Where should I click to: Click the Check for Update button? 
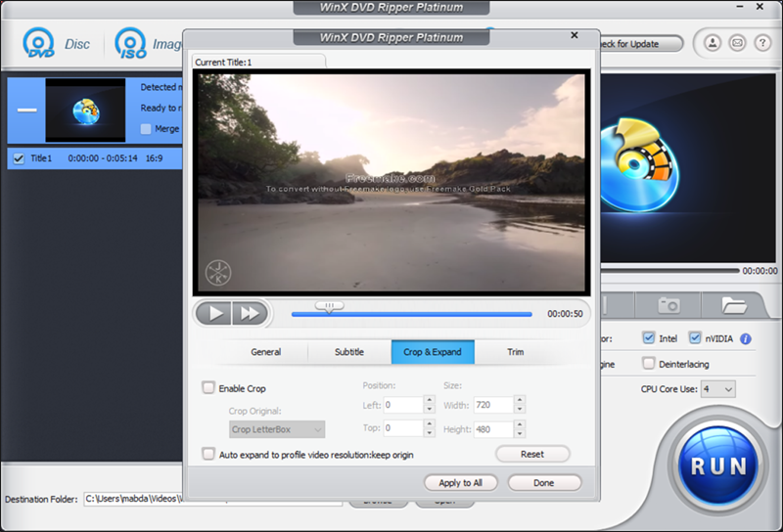coord(641,44)
